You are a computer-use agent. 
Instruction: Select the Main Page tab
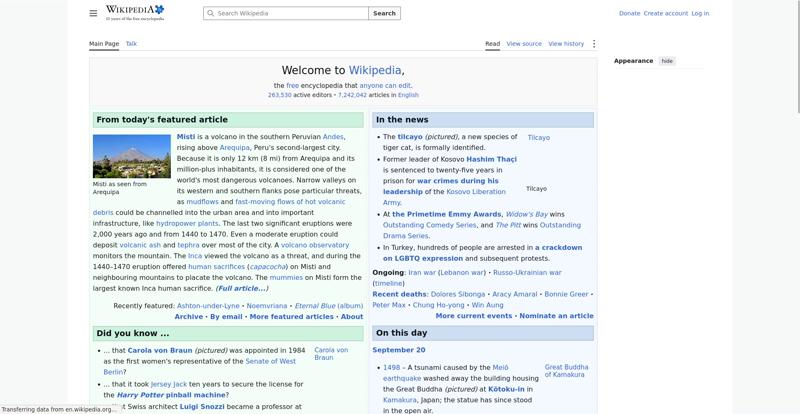(x=104, y=44)
